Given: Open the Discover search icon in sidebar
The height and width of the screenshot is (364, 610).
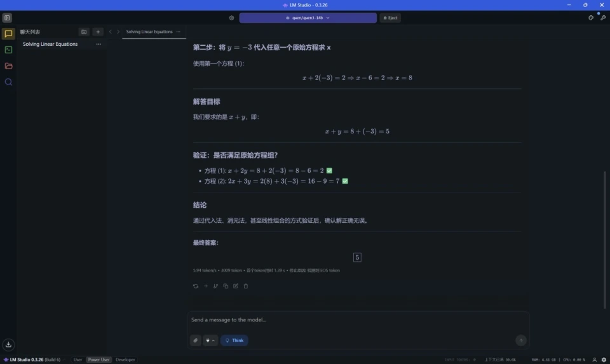Looking at the screenshot, I should coord(8,82).
